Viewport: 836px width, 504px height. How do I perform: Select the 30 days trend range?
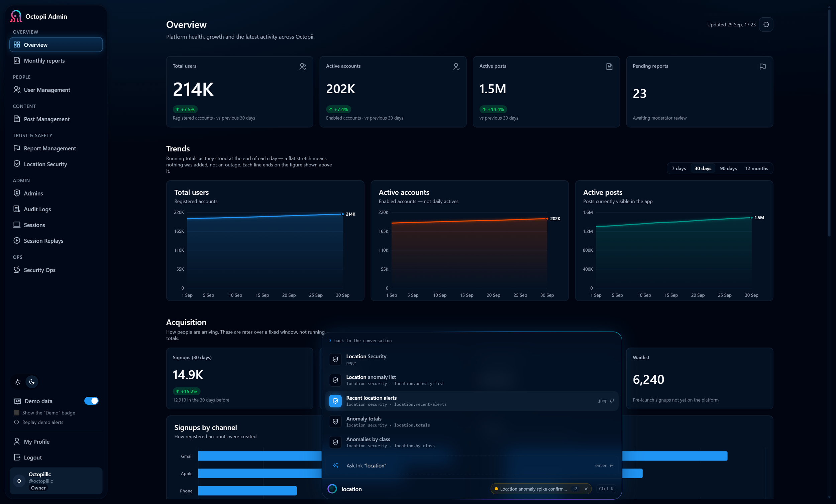click(703, 168)
